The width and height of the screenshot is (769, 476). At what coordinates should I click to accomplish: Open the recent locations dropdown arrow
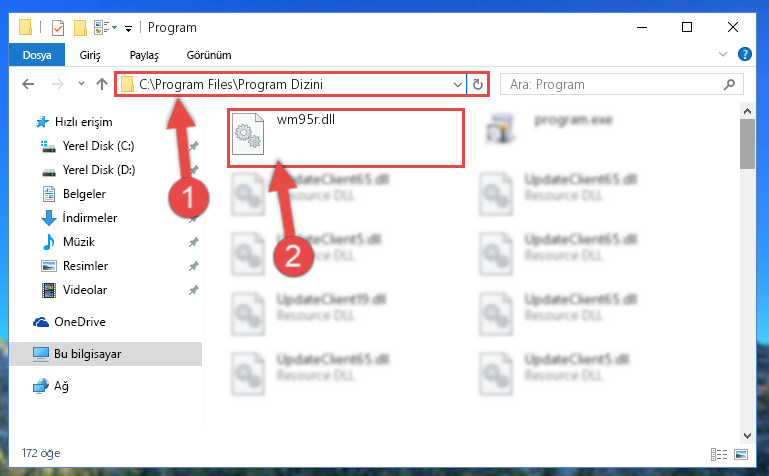(x=81, y=84)
